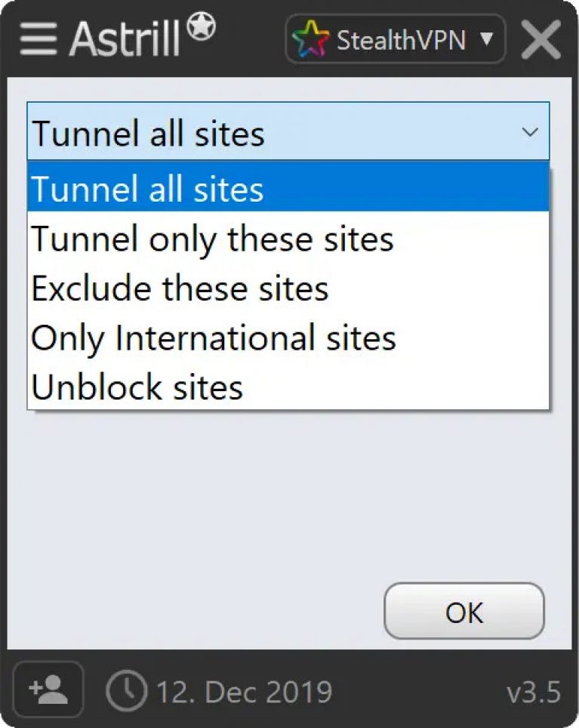Click the v3.5 version label
Screen dimensions: 579x728
pyautogui.click(x=533, y=691)
